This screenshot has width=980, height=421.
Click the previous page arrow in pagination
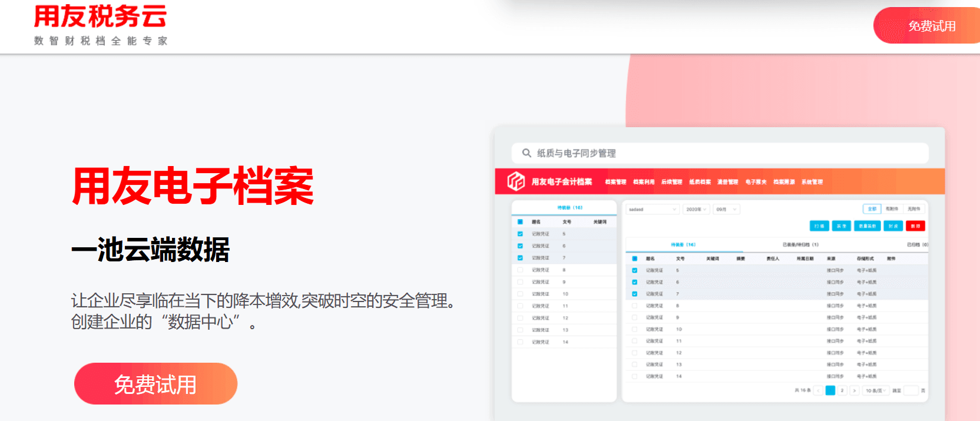click(x=818, y=390)
